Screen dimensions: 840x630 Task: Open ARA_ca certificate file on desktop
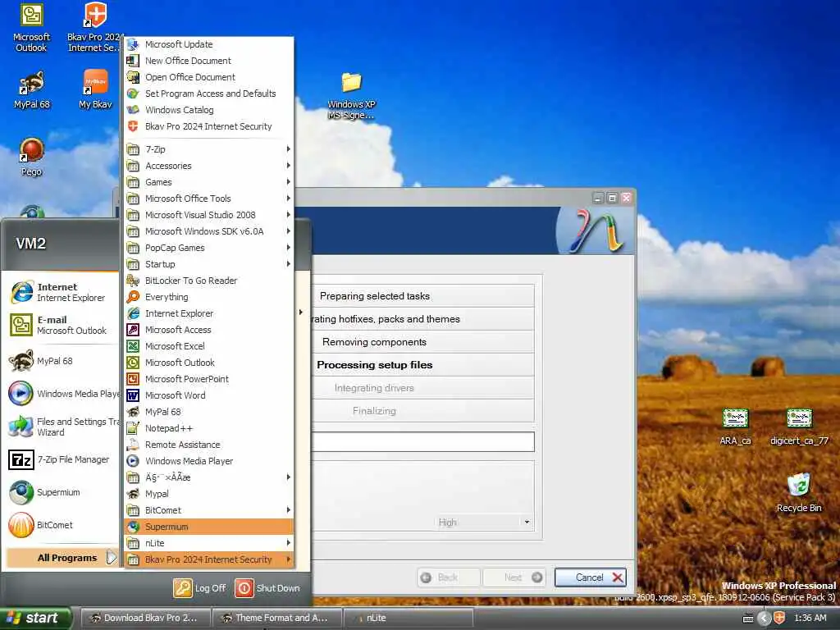735,427
